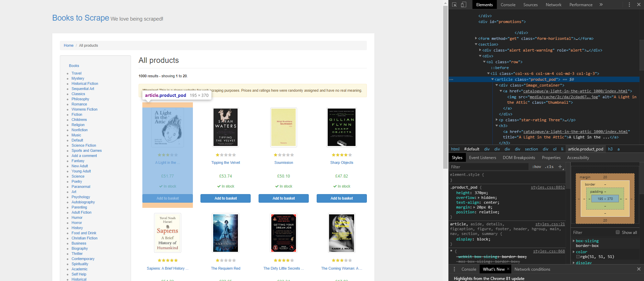Add Tipping the Velvet to basket

click(226, 198)
